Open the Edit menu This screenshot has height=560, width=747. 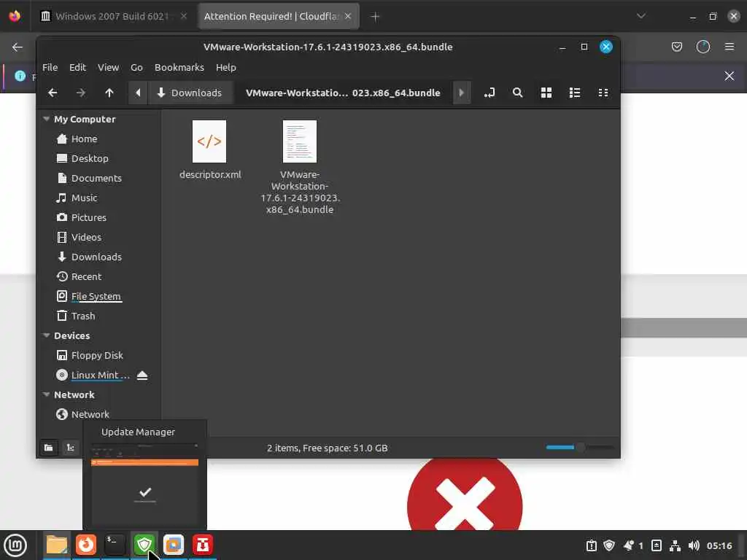pyautogui.click(x=77, y=68)
